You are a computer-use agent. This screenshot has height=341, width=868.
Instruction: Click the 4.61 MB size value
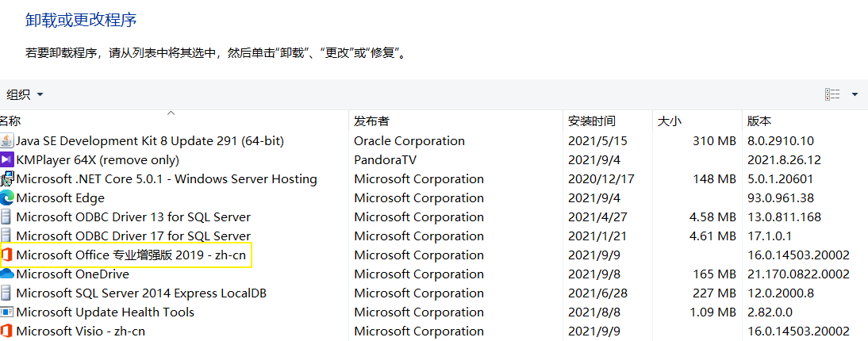tap(712, 236)
